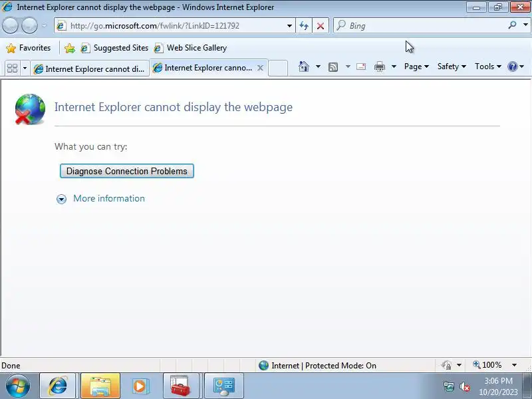The width and height of the screenshot is (532, 399).
Task: Click Add to Favorites Bar star icon
Action: [x=70, y=48]
